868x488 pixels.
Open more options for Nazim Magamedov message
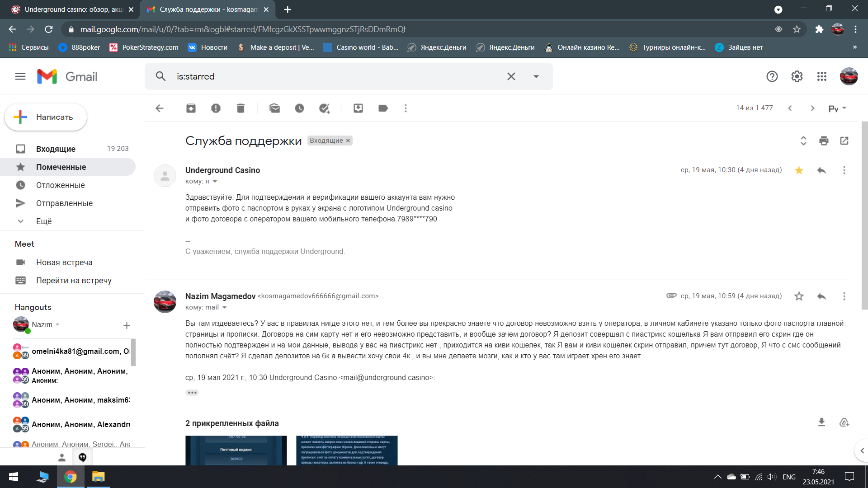844,296
